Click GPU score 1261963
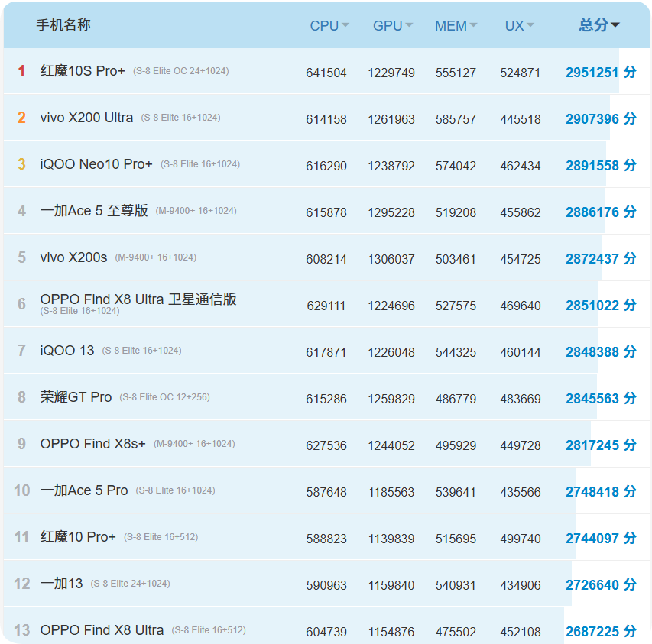Screen dimensions: 652x644 (x=391, y=120)
